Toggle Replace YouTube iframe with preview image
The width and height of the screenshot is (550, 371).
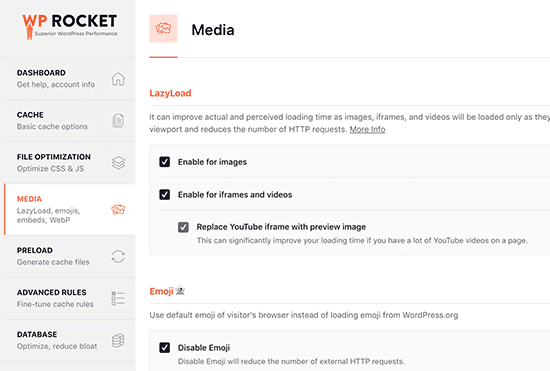click(x=183, y=227)
